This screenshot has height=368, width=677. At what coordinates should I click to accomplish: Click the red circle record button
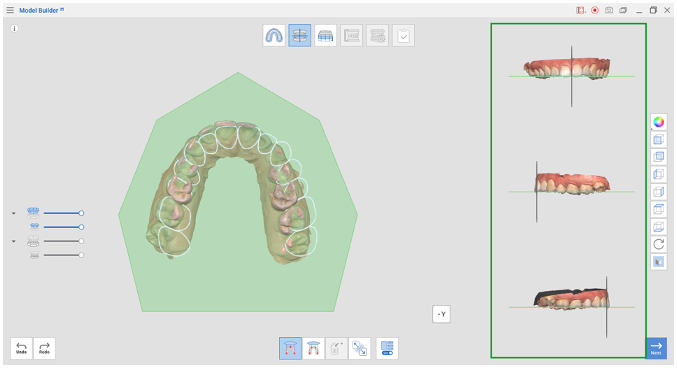pyautogui.click(x=595, y=10)
